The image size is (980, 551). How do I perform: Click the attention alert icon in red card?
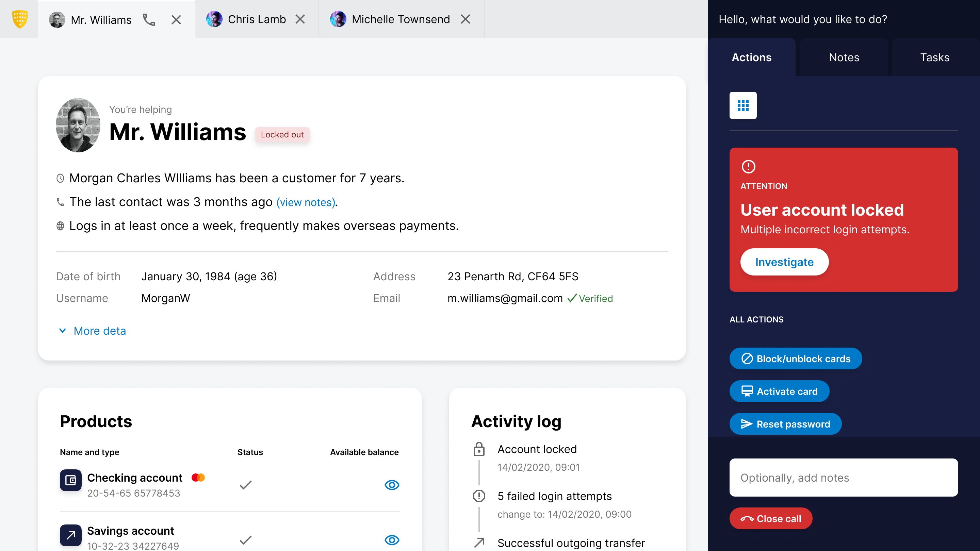pos(748,167)
